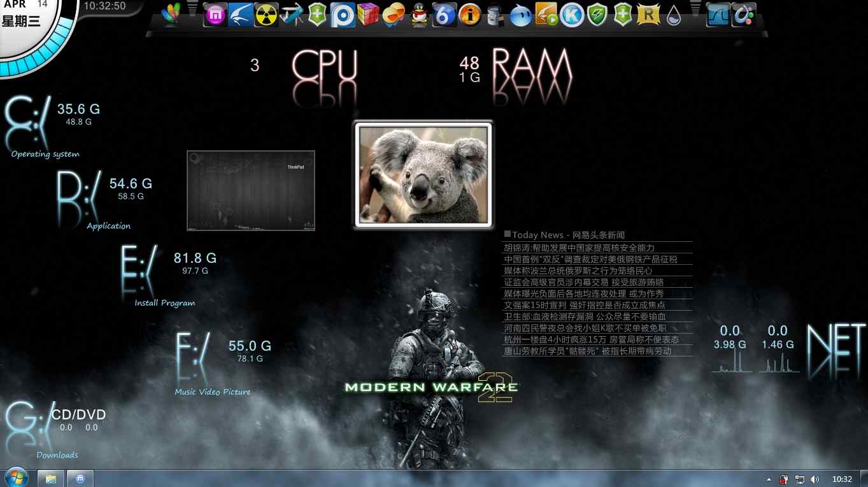
Task: Open the orange media player dock icon
Action: tap(546, 15)
